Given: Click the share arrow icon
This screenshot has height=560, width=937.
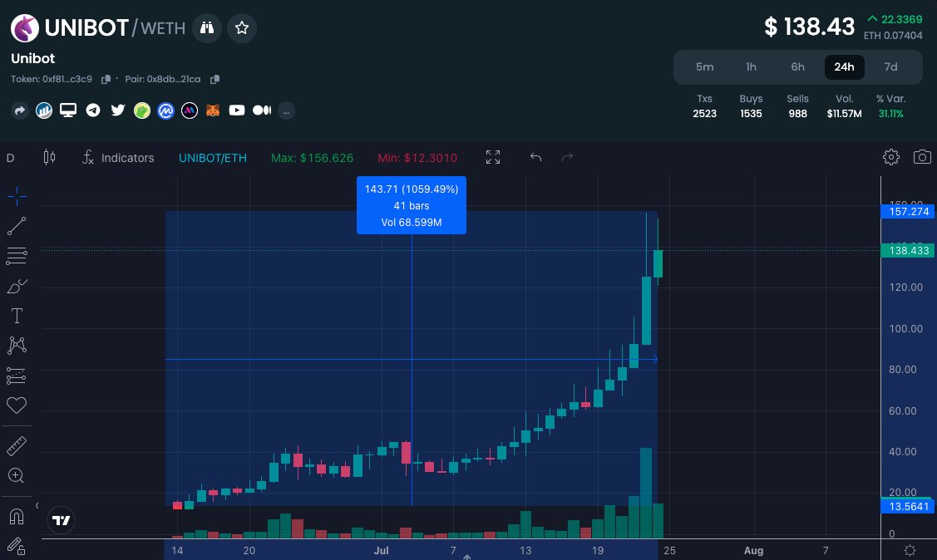Looking at the screenshot, I should (x=20, y=111).
